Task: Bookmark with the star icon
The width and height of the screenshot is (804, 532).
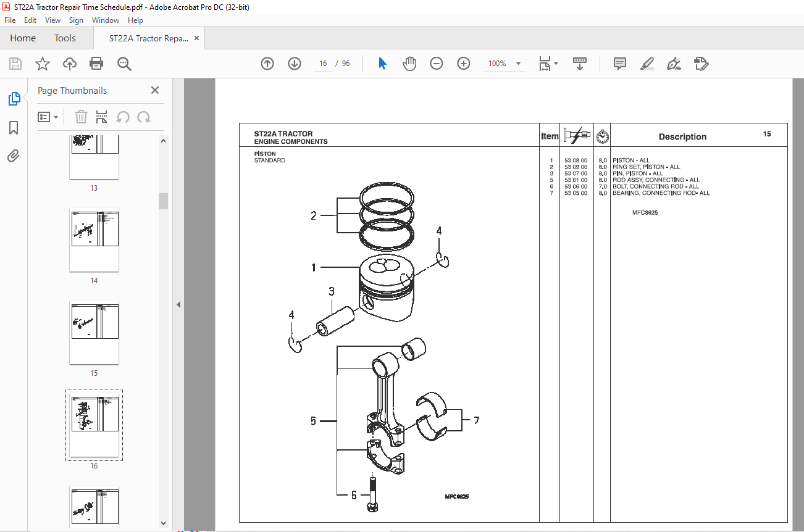Action: click(x=42, y=64)
